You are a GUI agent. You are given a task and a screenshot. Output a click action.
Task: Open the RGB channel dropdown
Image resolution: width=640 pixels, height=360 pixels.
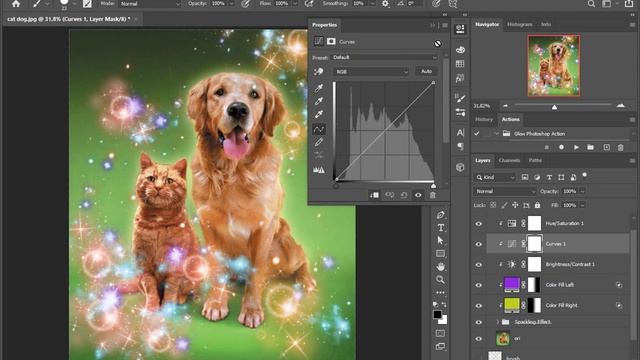coord(371,72)
